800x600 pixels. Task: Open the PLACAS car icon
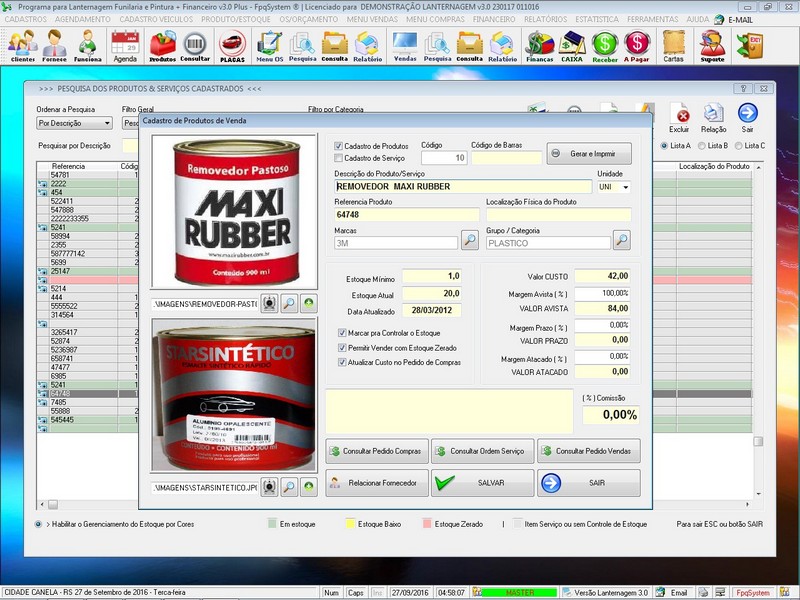click(x=232, y=45)
